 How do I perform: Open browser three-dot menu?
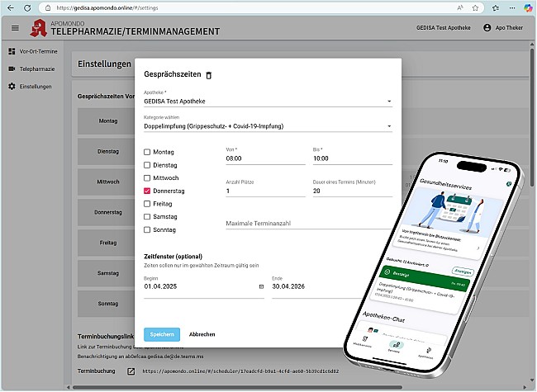pyautogui.click(x=512, y=7)
